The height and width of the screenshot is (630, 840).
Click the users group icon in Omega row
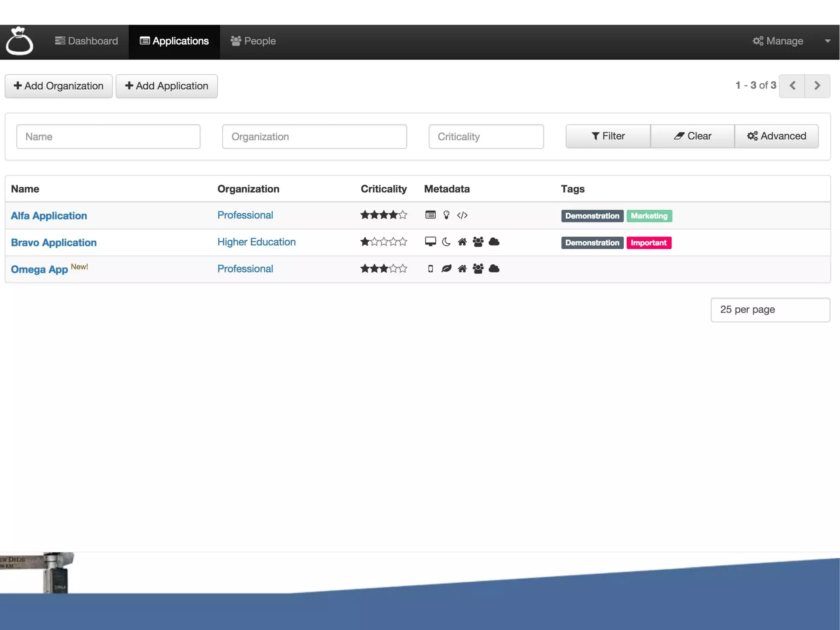point(478,269)
